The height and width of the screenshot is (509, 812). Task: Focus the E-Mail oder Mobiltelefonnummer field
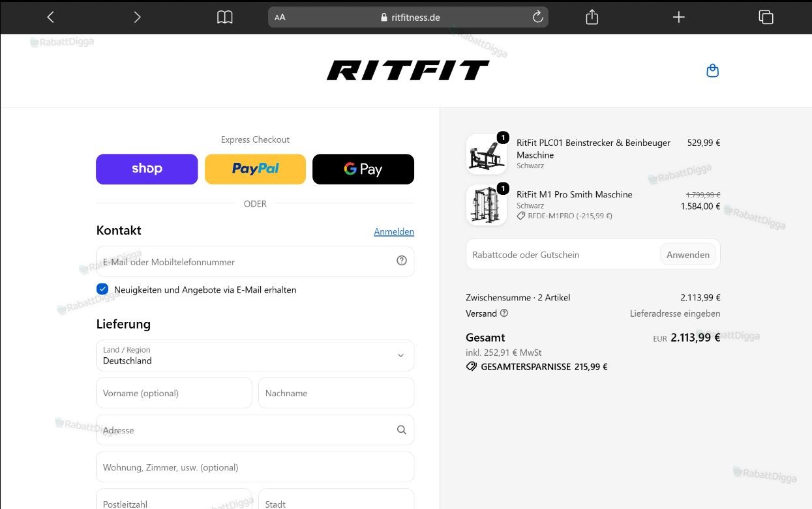(x=255, y=261)
